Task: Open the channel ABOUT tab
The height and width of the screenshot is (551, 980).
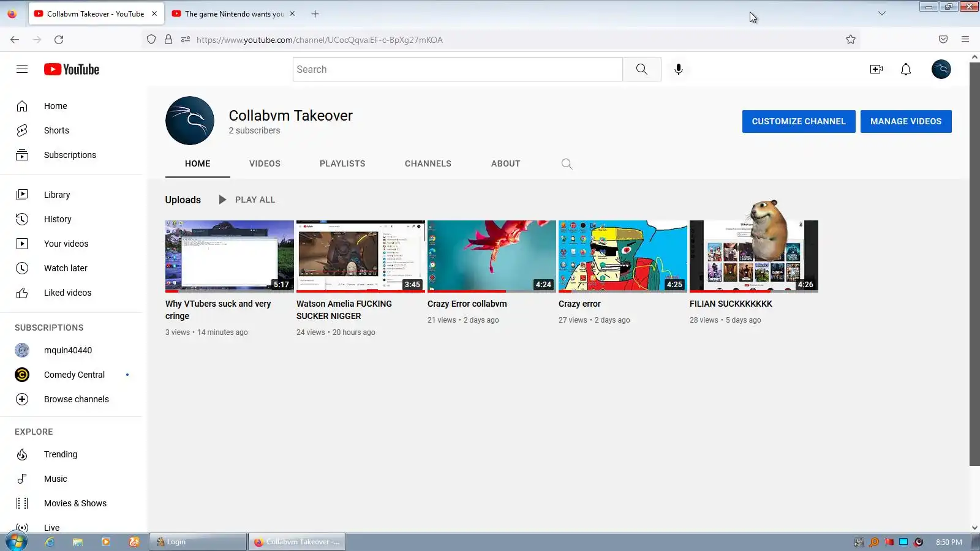Action: [x=506, y=163]
